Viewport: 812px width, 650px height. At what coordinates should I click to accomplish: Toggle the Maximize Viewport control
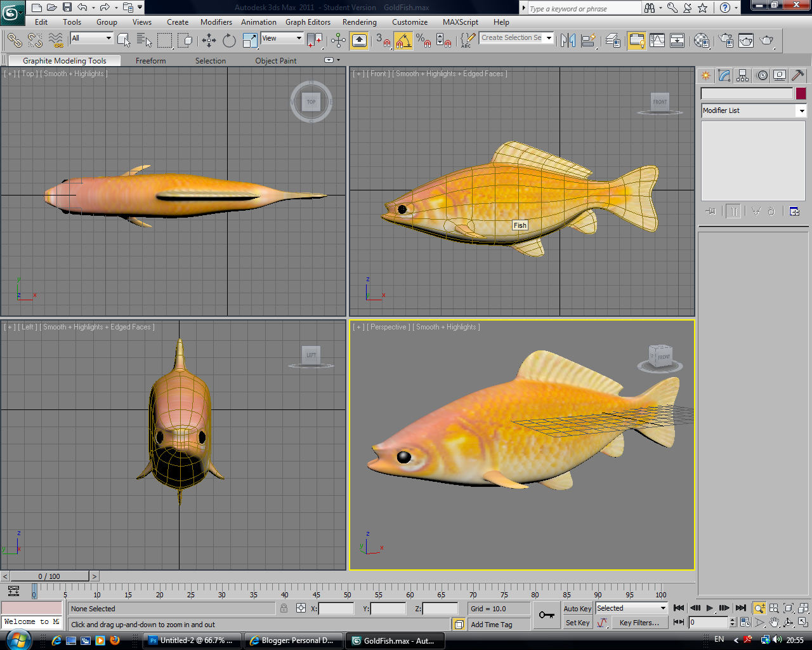click(x=804, y=622)
